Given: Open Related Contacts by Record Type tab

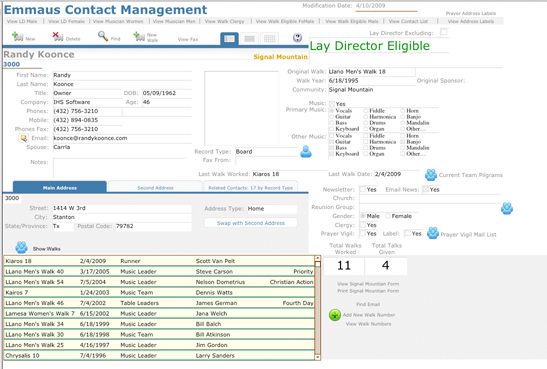Looking at the screenshot, I should (250, 187).
